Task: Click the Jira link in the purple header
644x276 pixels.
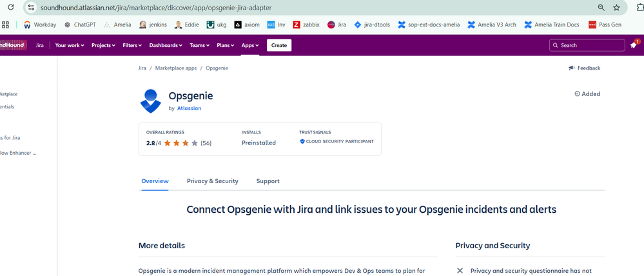Action: [x=40, y=45]
